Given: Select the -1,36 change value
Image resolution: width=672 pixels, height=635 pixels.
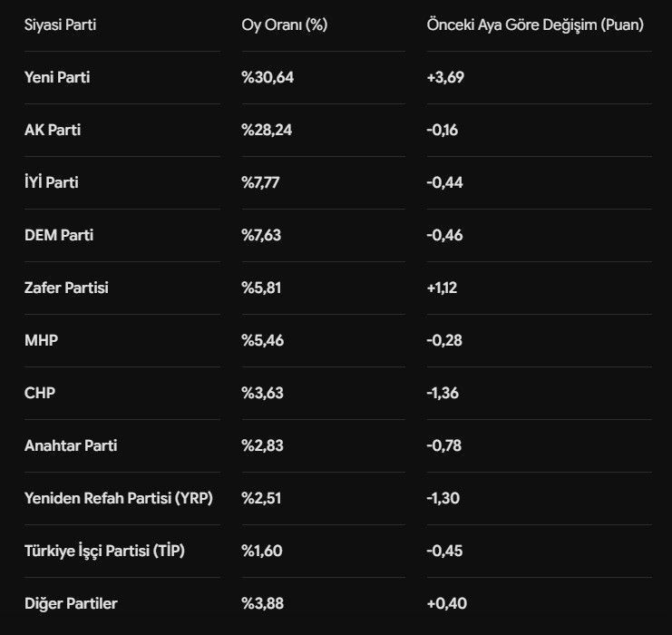Looking at the screenshot, I should pyautogui.click(x=443, y=393).
